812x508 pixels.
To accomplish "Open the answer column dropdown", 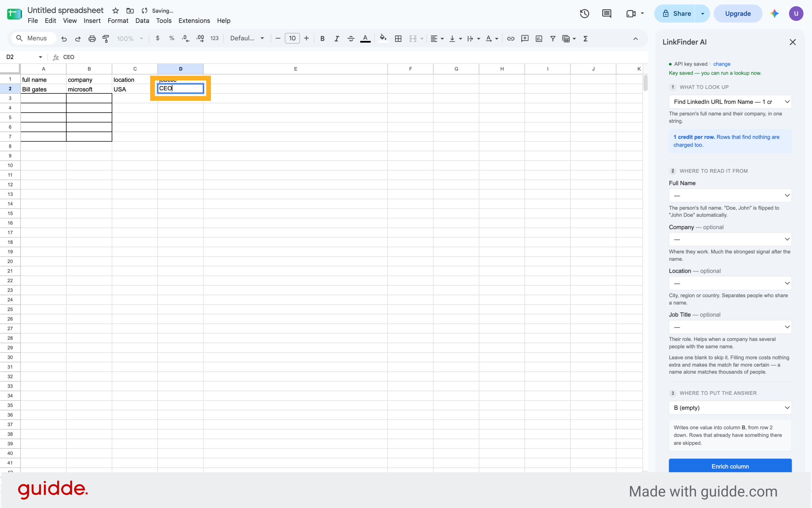I will (730, 408).
